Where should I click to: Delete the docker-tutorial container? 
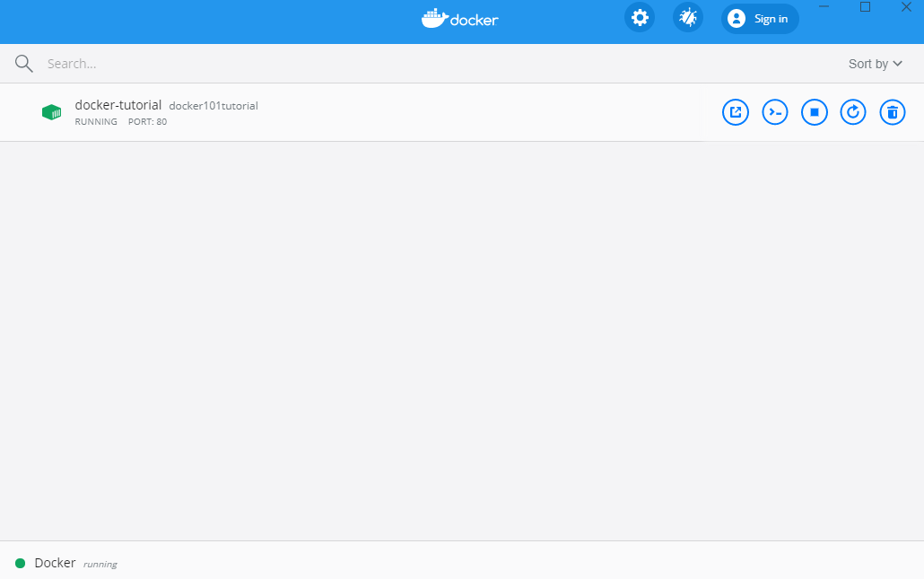click(893, 112)
